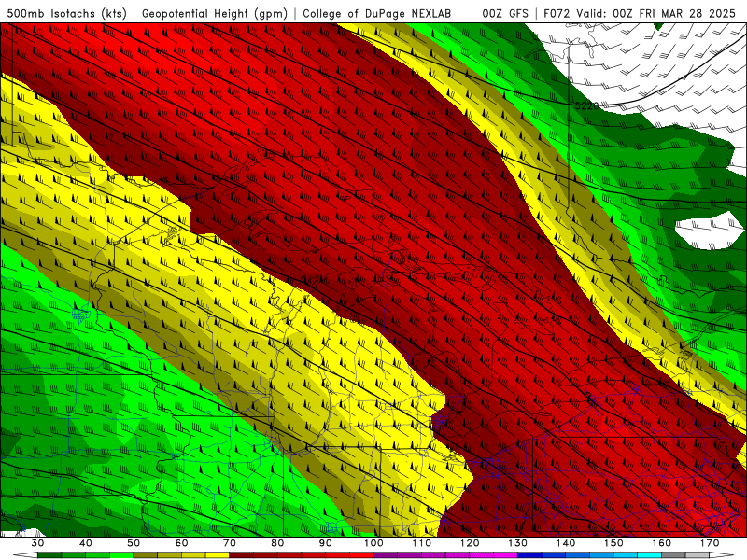Click the left arrow end of color bar

(25, 554)
